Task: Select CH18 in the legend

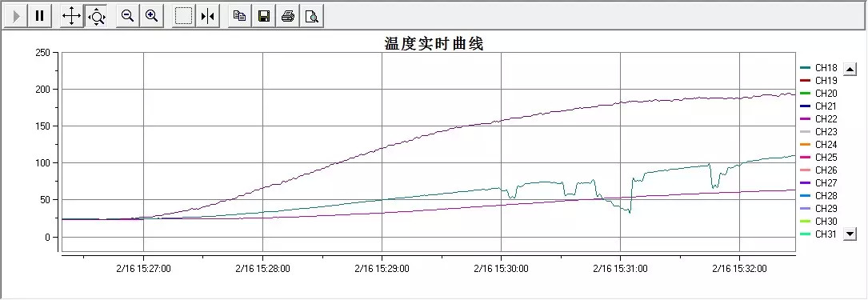Action: pos(819,67)
